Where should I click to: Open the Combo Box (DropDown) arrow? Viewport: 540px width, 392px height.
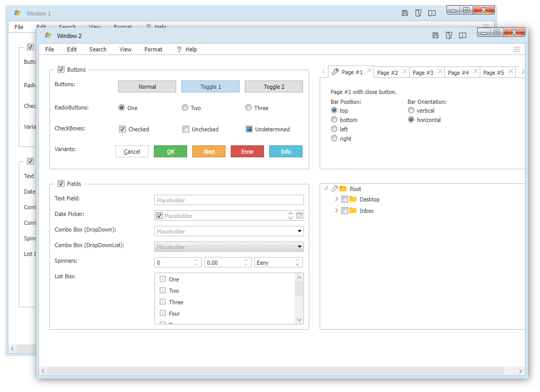[299, 231]
